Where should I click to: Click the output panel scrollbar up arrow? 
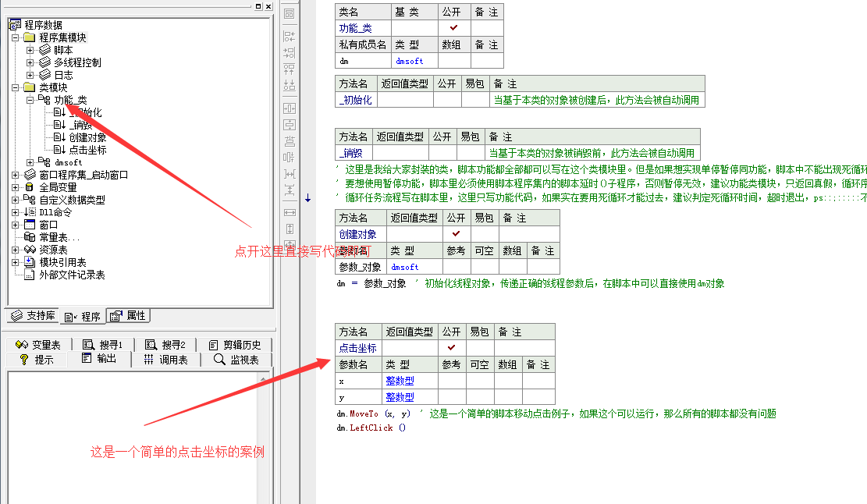pyautogui.click(x=263, y=378)
